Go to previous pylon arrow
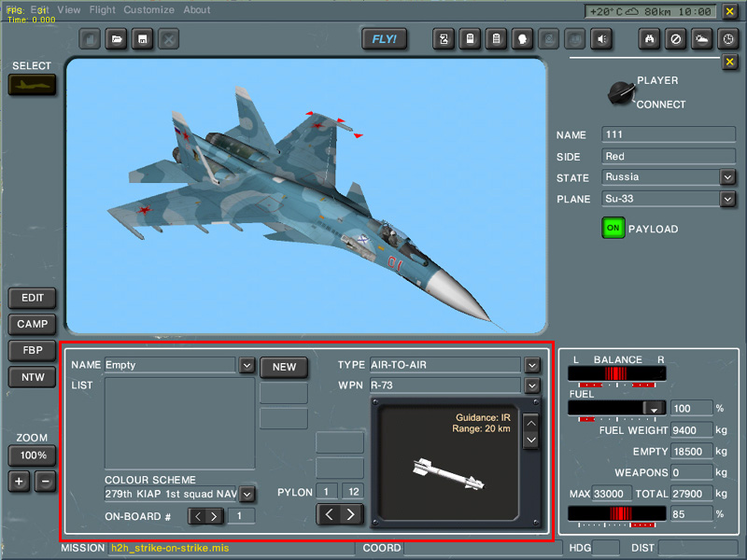The width and height of the screenshot is (747, 560). click(x=329, y=514)
